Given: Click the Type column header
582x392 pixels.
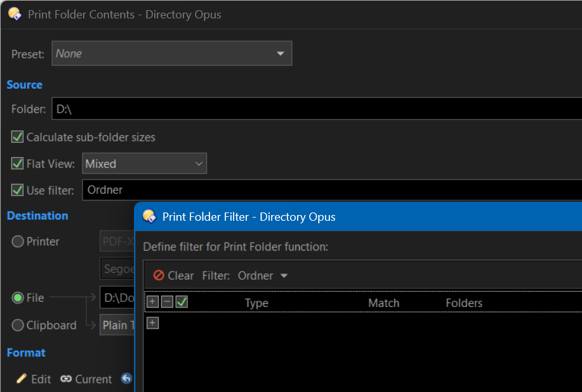Looking at the screenshot, I should (x=256, y=303).
